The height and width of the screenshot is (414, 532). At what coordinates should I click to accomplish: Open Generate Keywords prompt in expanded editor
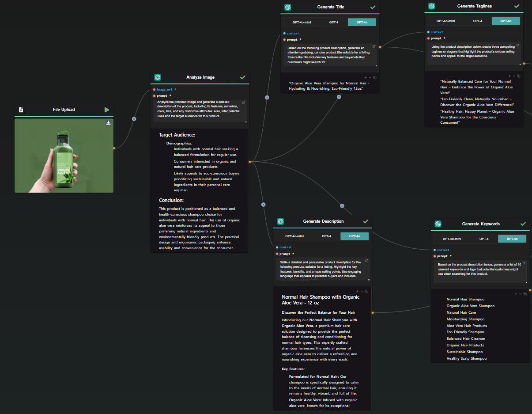click(524, 263)
